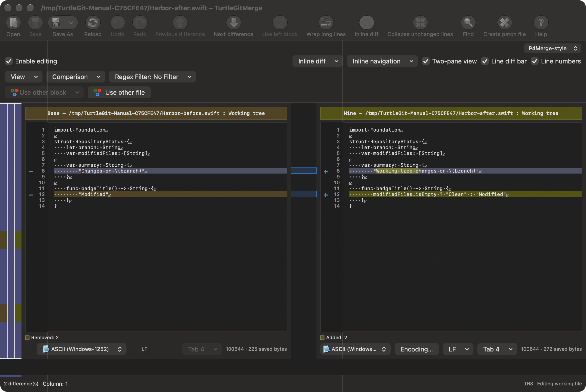
Task: Click the Base pane file header
Action: pyautogui.click(x=156, y=113)
